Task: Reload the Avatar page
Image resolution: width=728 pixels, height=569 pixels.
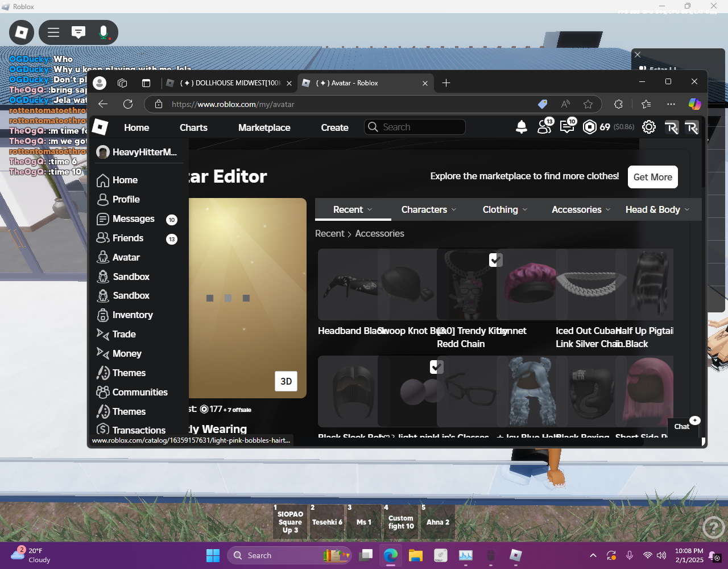Action: [x=128, y=104]
